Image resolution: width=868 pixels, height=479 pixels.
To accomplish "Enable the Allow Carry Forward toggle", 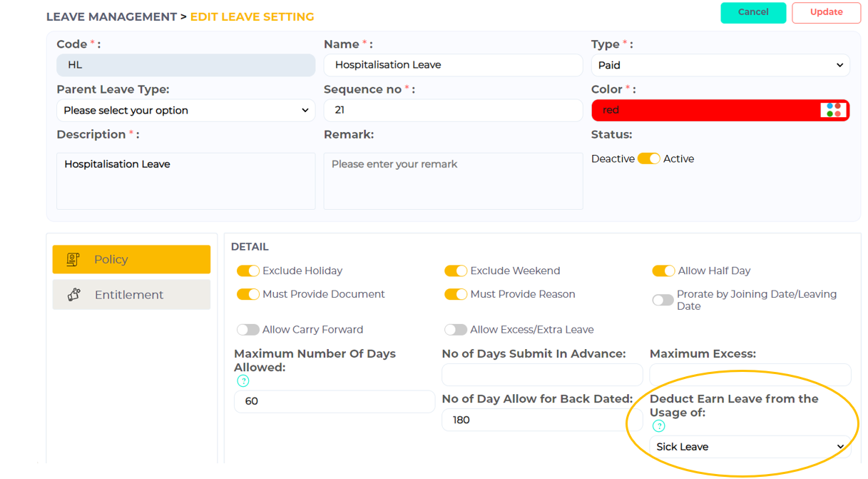I will click(248, 330).
